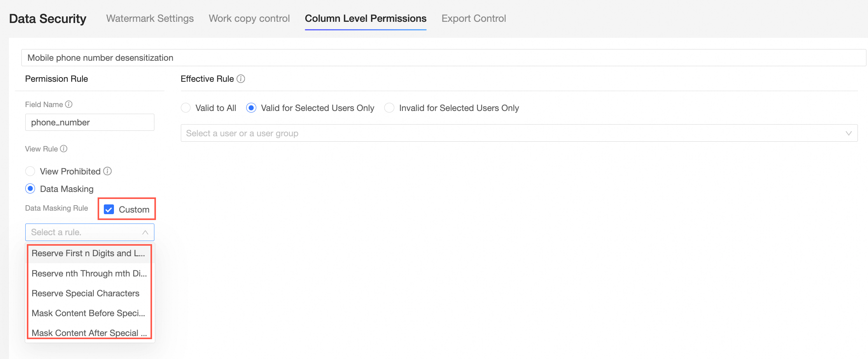
Task: Go to Work copy control tab
Action: [249, 18]
